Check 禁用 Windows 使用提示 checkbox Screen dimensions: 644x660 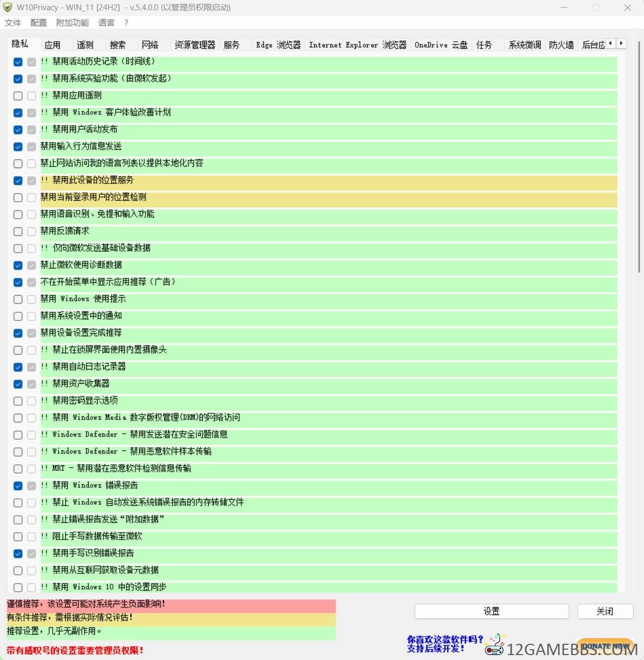point(18,299)
